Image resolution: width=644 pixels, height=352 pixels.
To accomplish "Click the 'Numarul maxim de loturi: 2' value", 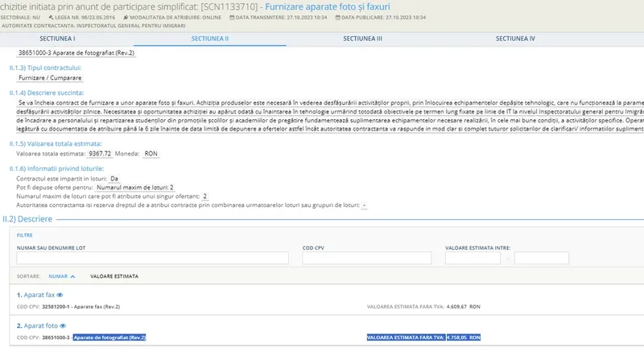I will (134, 188).
